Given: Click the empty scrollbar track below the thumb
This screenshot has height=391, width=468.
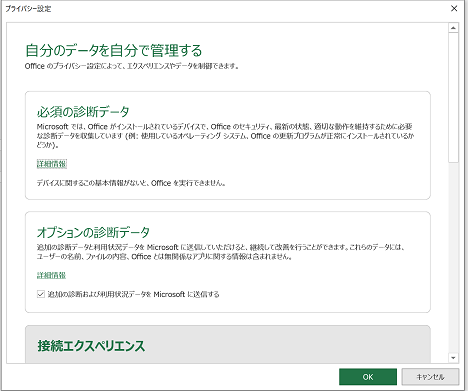Looking at the screenshot, I should 453,257.
